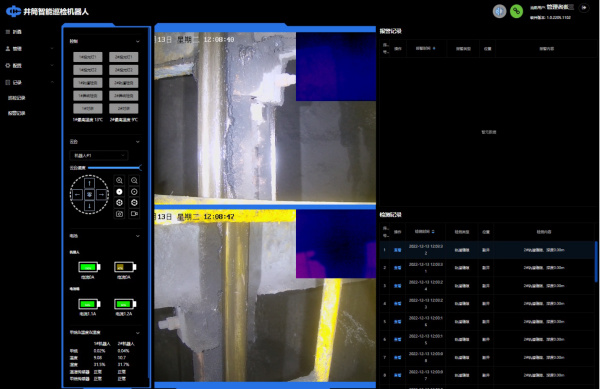600x389 pixels.
Task: Open the sidebar settings gear menu
Action: click(x=29, y=65)
